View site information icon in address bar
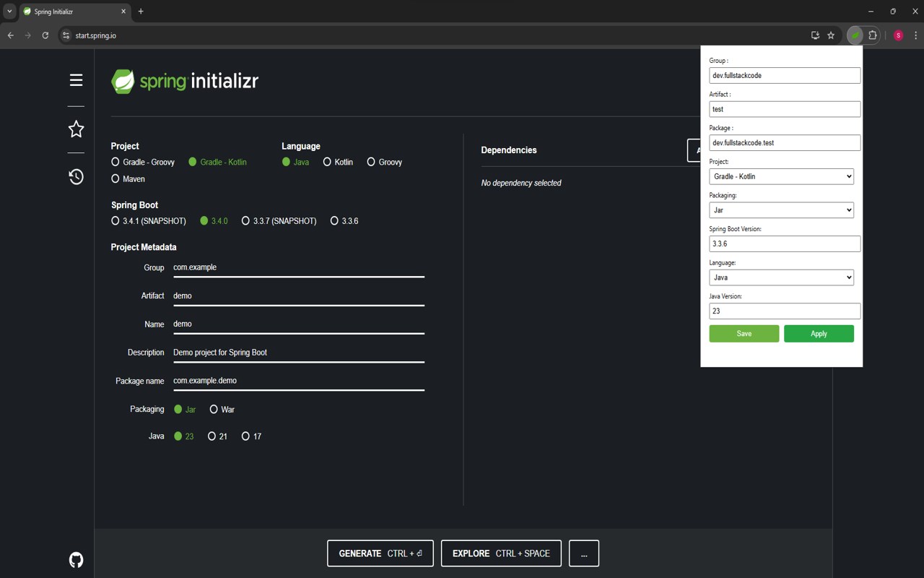Viewport: 924px width, 578px height. coord(66,35)
